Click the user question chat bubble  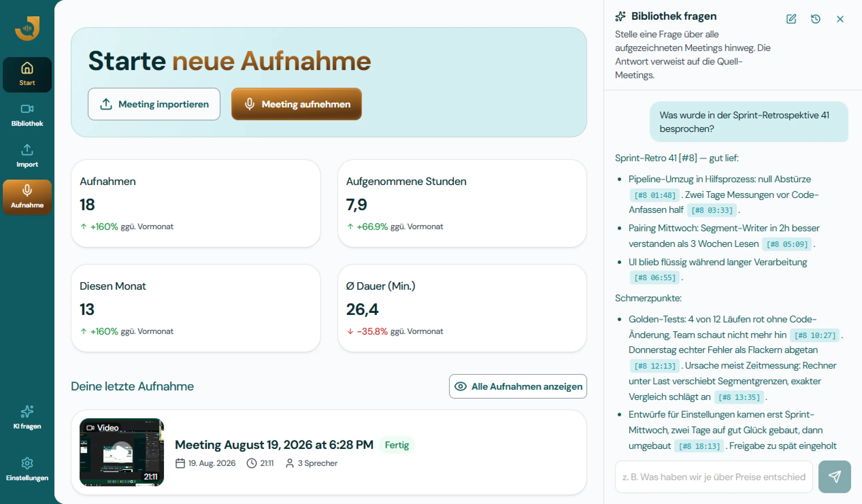[749, 122]
